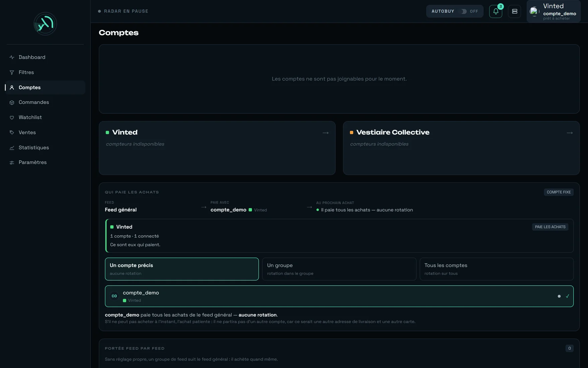Go to Dashboard
The height and width of the screenshot is (368, 588).
[x=45, y=57]
